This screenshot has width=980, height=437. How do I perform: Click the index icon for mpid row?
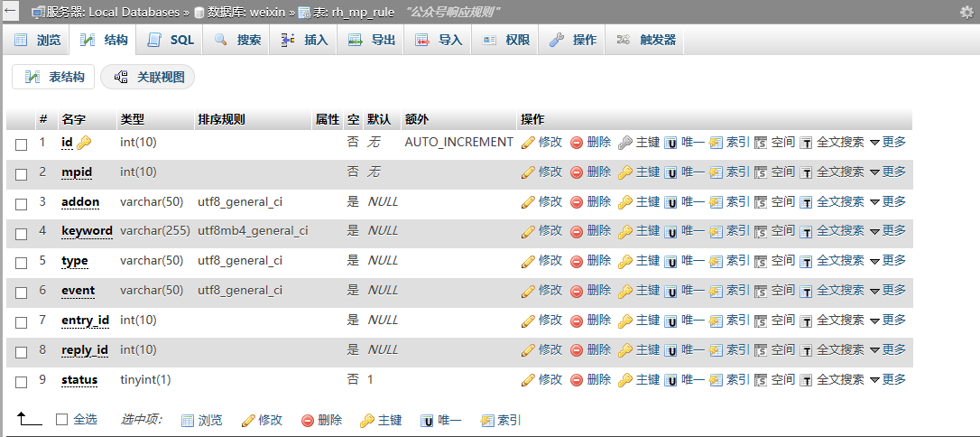716,172
